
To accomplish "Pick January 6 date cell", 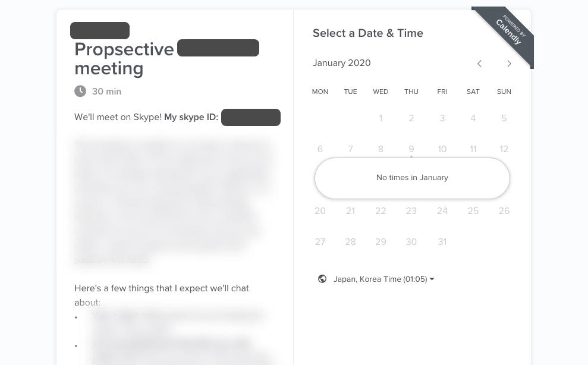I will (320, 149).
